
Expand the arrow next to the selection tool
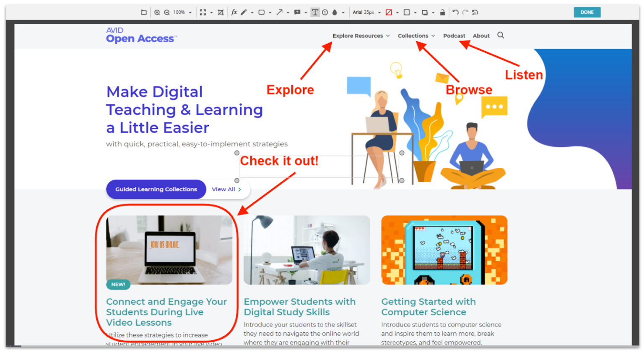click(211, 13)
